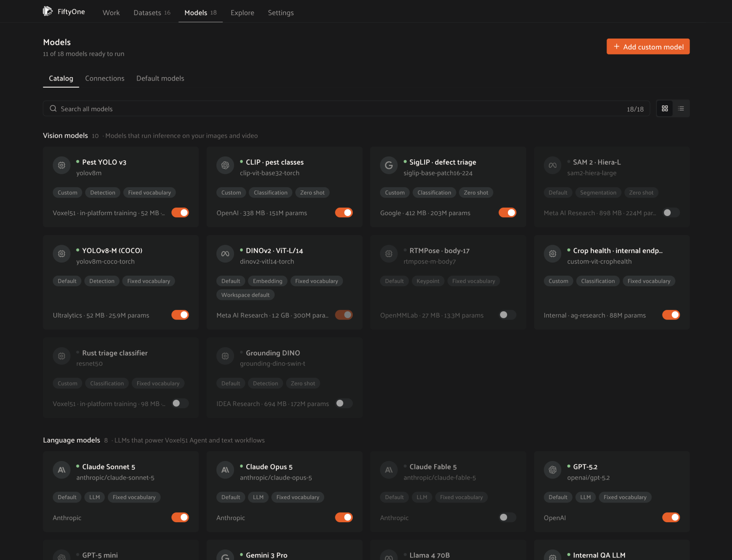The image size is (732, 560).
Task: Open the Explore navigation tab
Action: click(242, 13)
